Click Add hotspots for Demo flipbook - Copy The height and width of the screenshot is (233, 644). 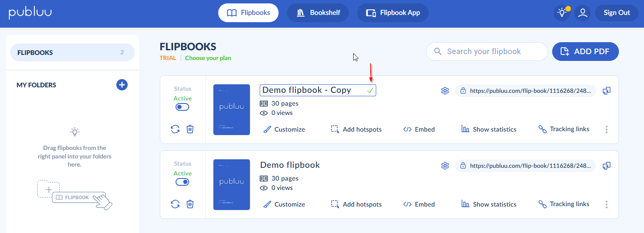click(356, 129)
